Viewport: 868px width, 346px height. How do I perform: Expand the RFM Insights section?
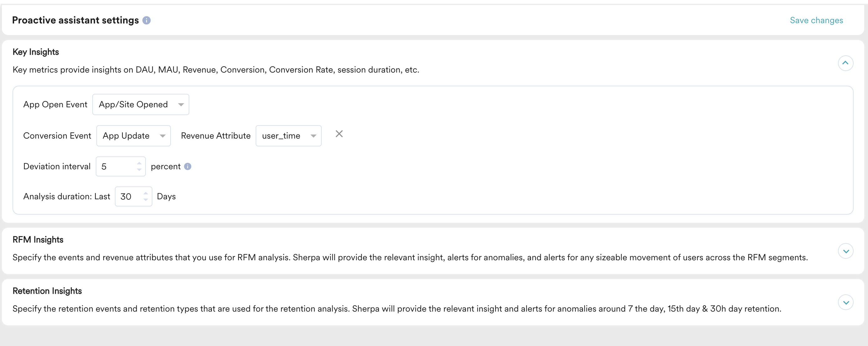(845, 251)
